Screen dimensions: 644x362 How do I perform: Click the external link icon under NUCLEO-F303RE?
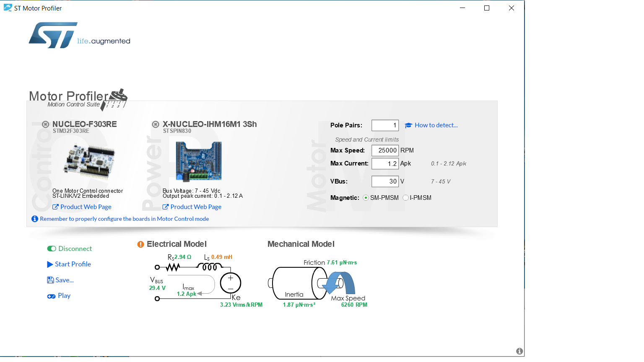(55, 207)
